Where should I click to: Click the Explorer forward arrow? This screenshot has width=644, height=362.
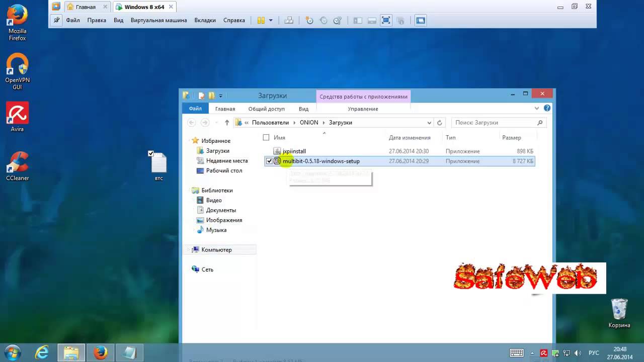click(205, 123)
